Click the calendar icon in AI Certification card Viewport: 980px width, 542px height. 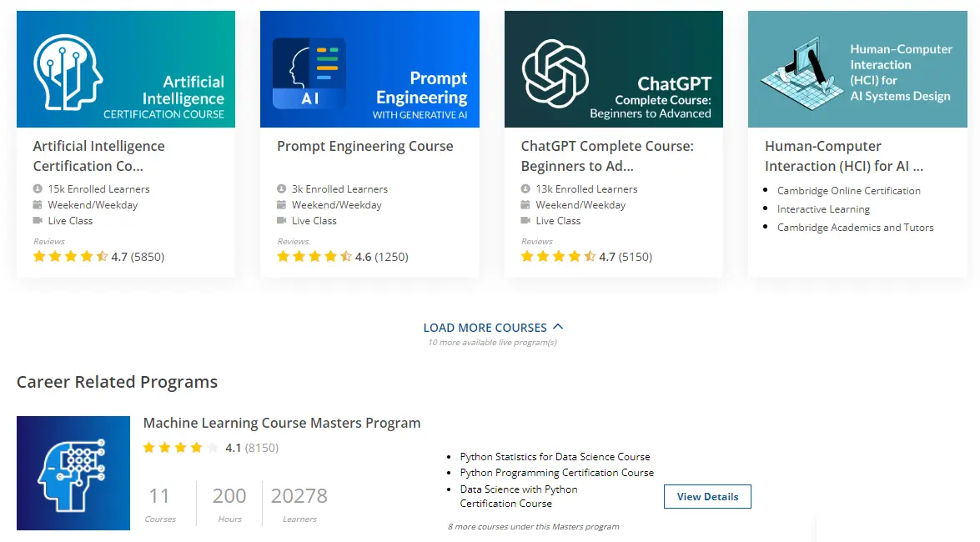coord(38,204)
